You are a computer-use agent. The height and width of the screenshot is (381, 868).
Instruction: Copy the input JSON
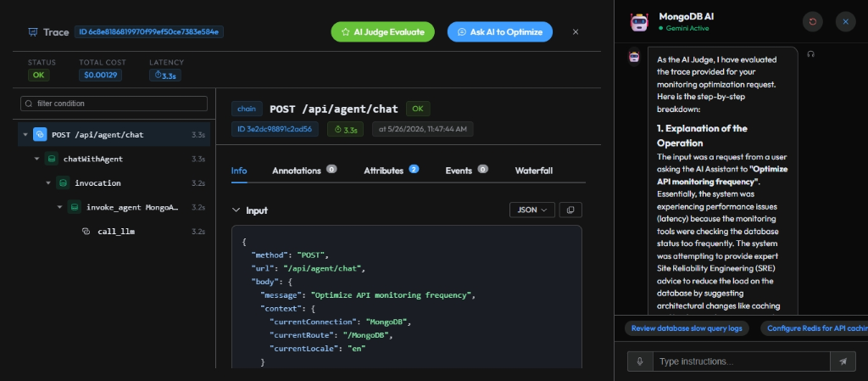coord(570,210)
